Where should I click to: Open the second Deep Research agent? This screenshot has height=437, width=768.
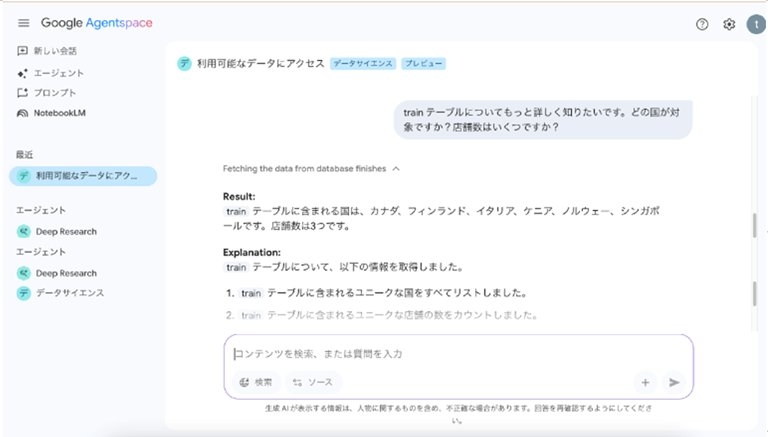click(x=57, y=273)
